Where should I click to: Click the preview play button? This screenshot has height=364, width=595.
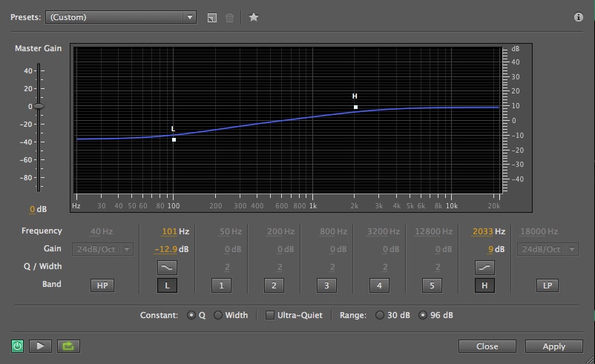pos(42,346)
